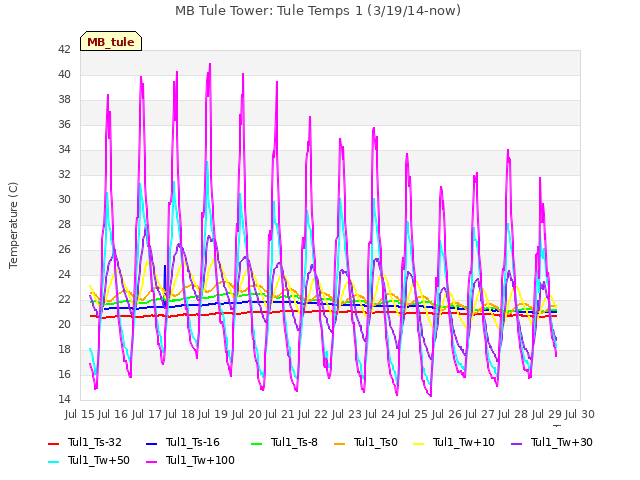The height and width of the screenshot is (480, 640).
Task: Click the 36 y-axis tick label
Action: [64, 124]
